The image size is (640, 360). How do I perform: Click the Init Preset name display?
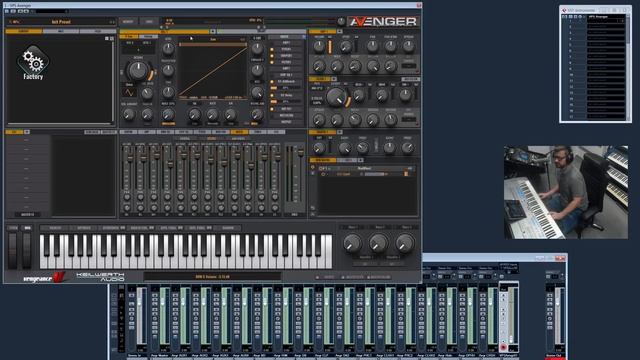pos(61,22)
